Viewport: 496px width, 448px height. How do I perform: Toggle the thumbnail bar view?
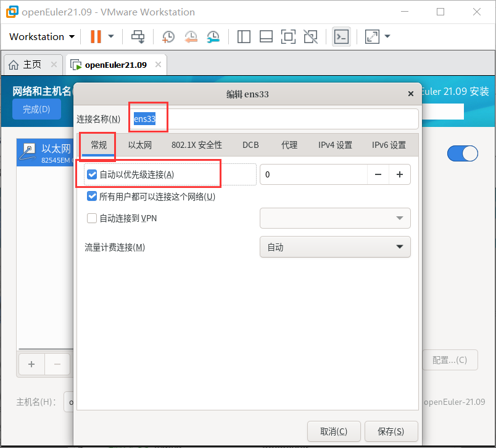click(x=266, y=36)
